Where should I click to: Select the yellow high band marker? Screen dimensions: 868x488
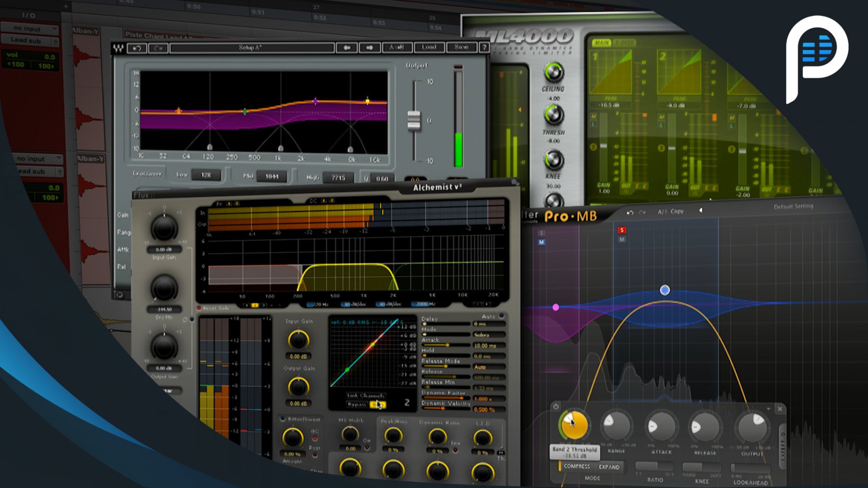367,101
